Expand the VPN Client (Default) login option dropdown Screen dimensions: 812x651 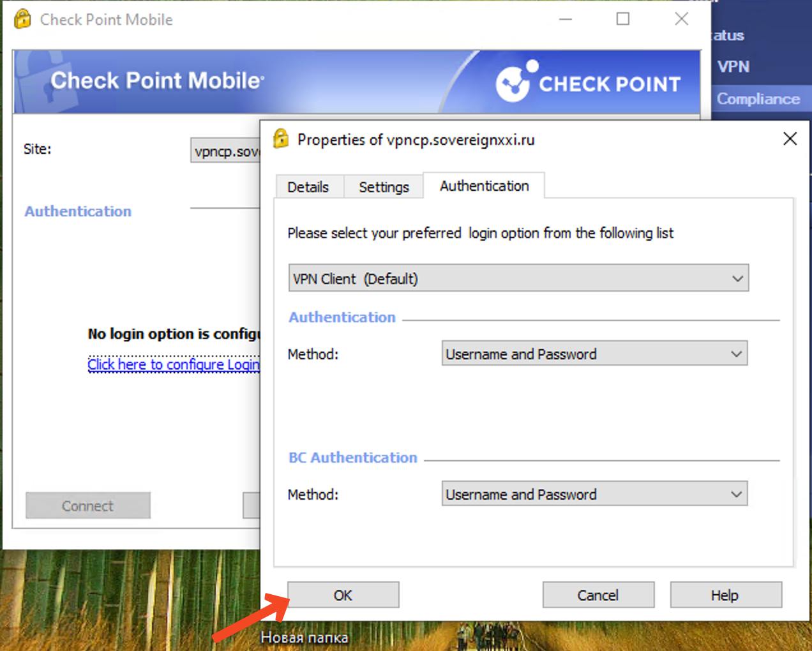pos(518,278)
